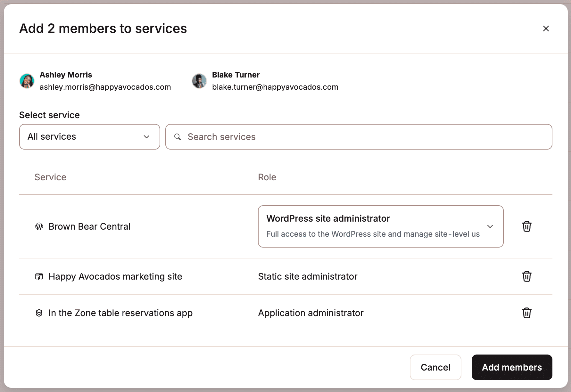Click Ashley Morris's avatar picture
This screenshot has height=392, width=571.
point(27,81)
